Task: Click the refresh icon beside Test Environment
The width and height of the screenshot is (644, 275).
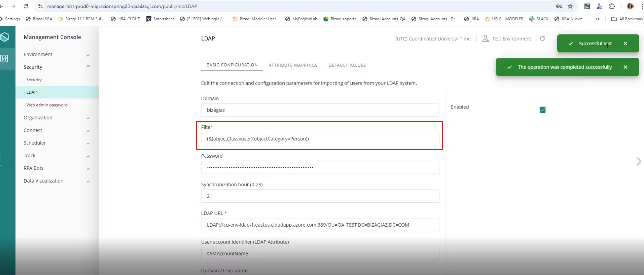Action: point(542,39)
